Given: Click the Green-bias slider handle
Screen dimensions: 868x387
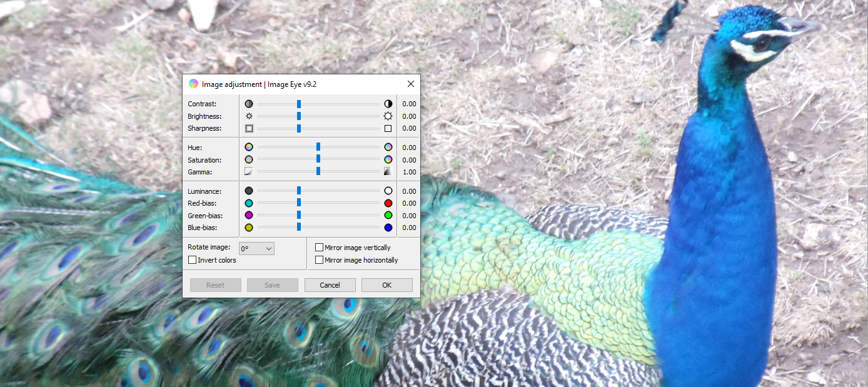Looking at the screenshot, I should coord(299,215).
